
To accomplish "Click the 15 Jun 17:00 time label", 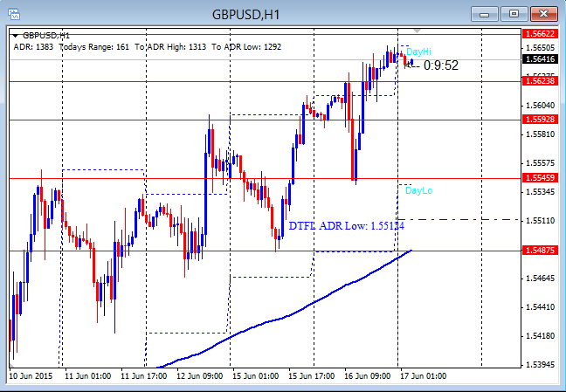I will 312,376.
